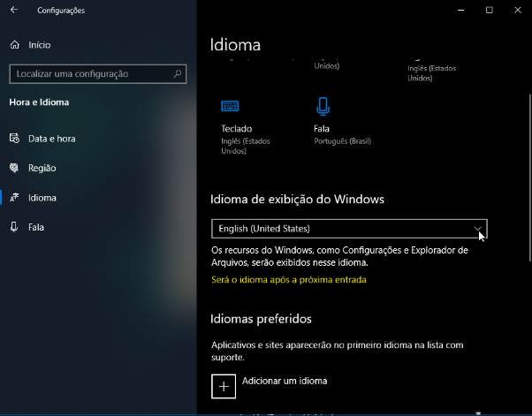Click the Teclado keyboard icon
Screen dimensions: 532x416
[230, 106]
